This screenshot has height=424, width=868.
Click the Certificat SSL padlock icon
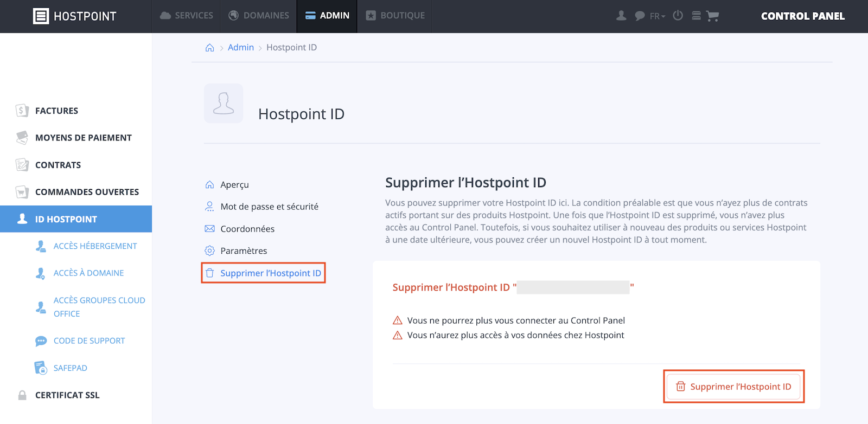[22, 395]
